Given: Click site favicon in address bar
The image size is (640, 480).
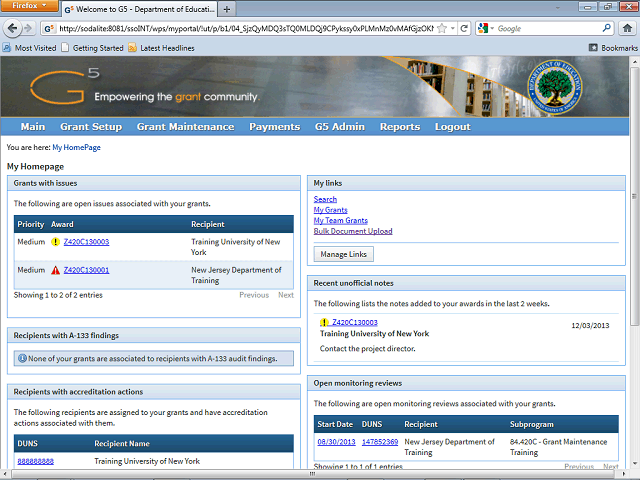Looking at the screenshot, I should coord(49,28).
